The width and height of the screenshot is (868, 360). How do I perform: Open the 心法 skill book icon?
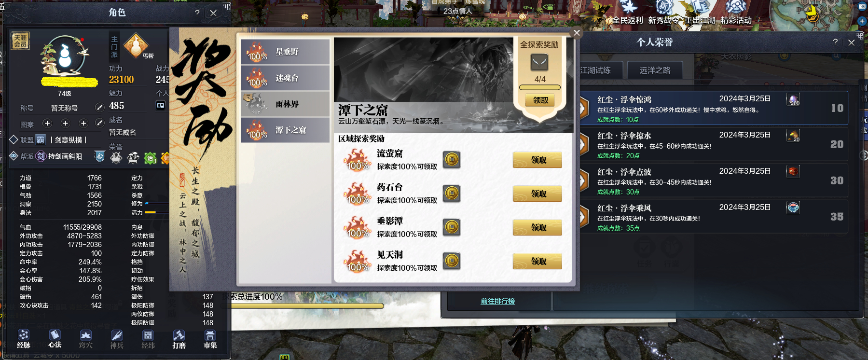click(55, 339)
